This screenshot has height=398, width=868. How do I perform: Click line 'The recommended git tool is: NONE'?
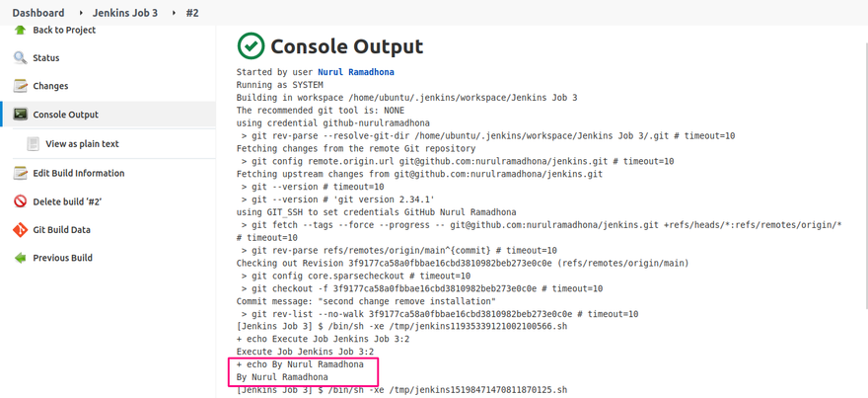tap(321, 111)
